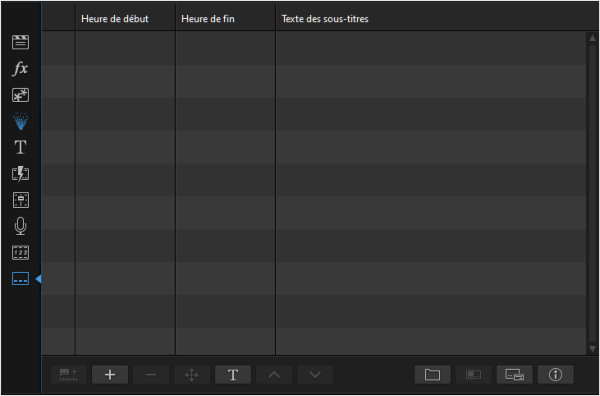Select the Subtitle Room icon
600x396 pixels.
20,279
